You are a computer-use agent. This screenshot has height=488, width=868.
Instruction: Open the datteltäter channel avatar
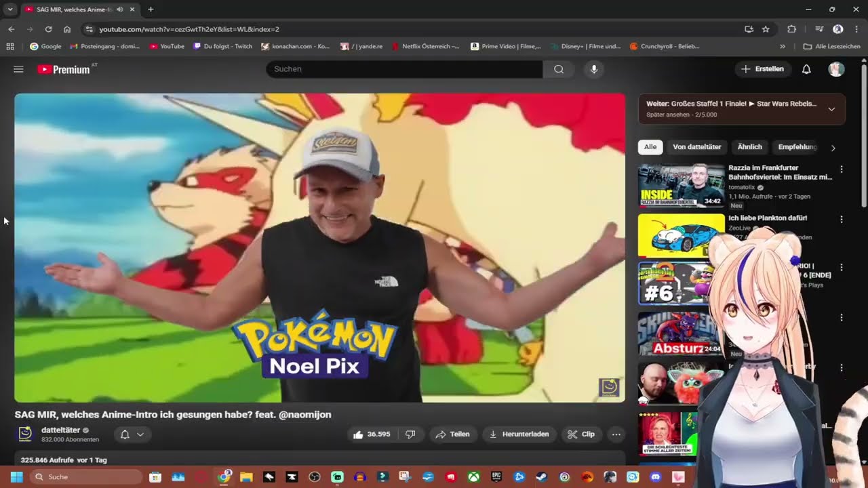pyautogui.click(x=25, y=434)
